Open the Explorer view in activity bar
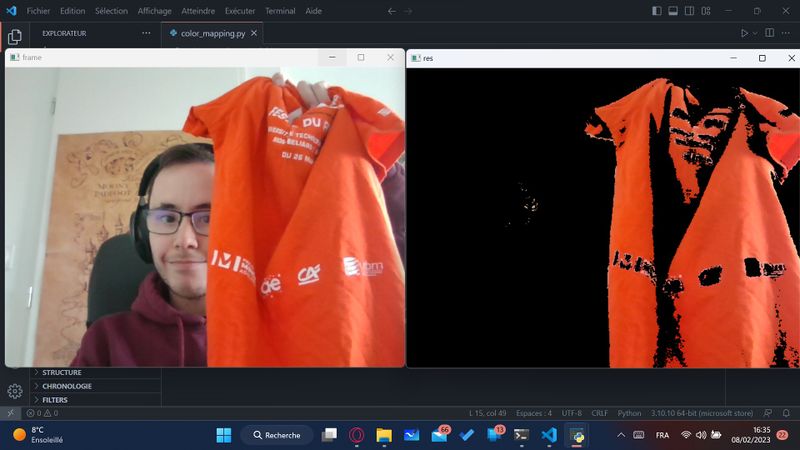The image size is (800, 450). point(15,37)
